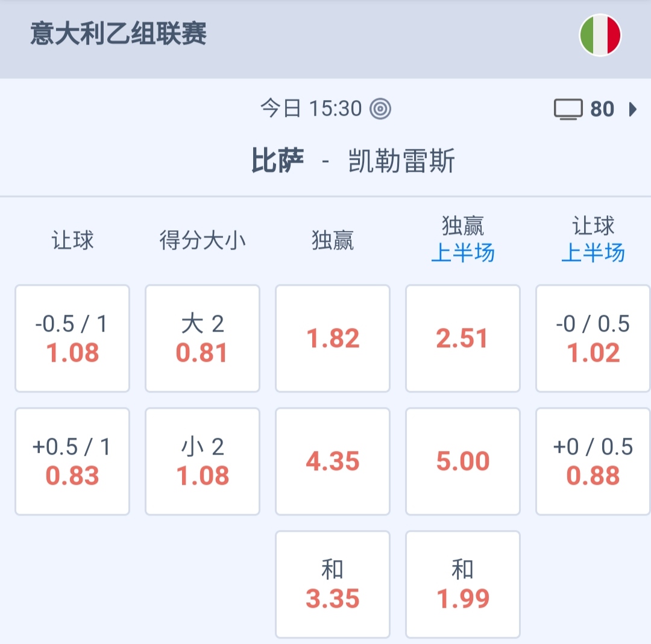Select handicap +0.5 / 1 at 0.83
The image size is (651, 644).
pyautogui.click(x=72, y=461)
